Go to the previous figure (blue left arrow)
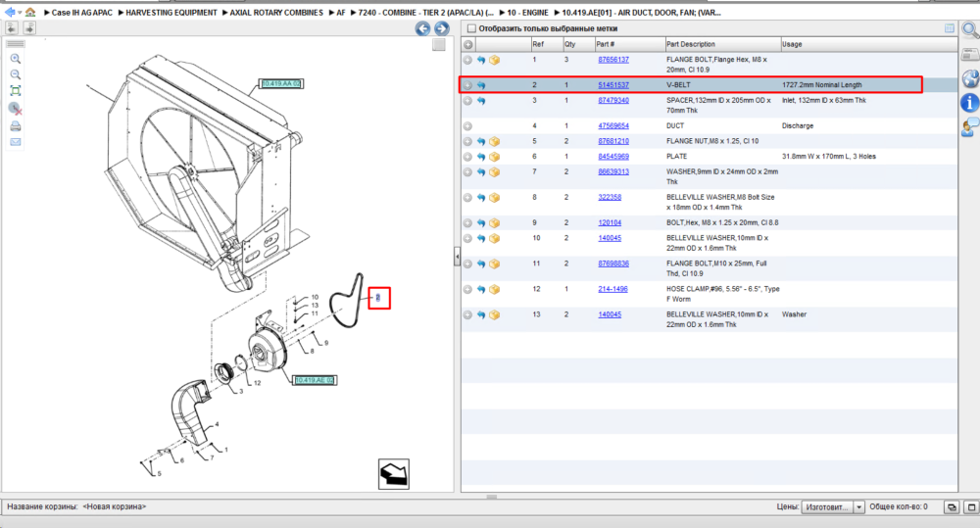The width and height of the screenshot is (980, 528). (422, 28)
